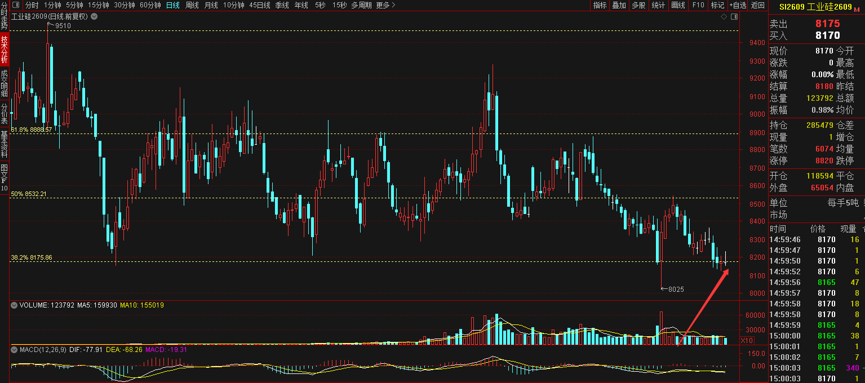
Task: Open the 技术分析 sidebar tab
Action: point(4,49)
